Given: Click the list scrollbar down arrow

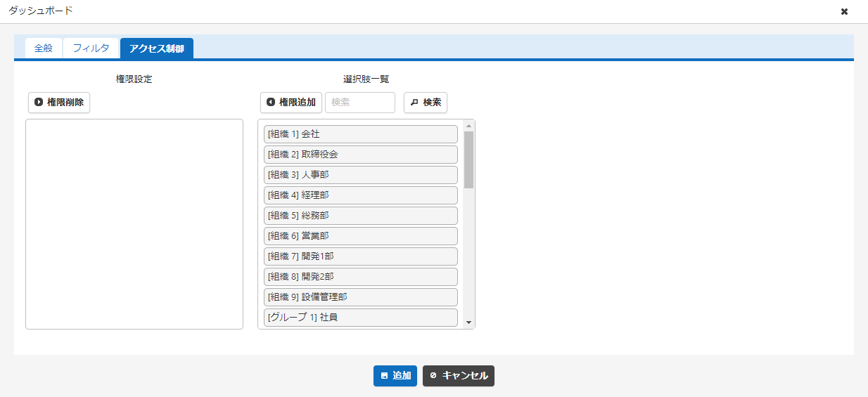Looking at the screenshot, I should pyautogui.click(x=469, y=323).
